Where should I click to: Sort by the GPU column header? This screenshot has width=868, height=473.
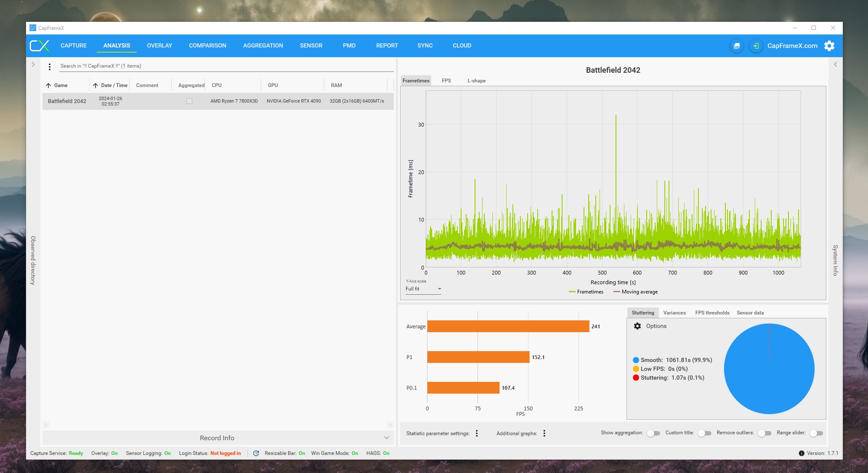(x=273, y=85)
